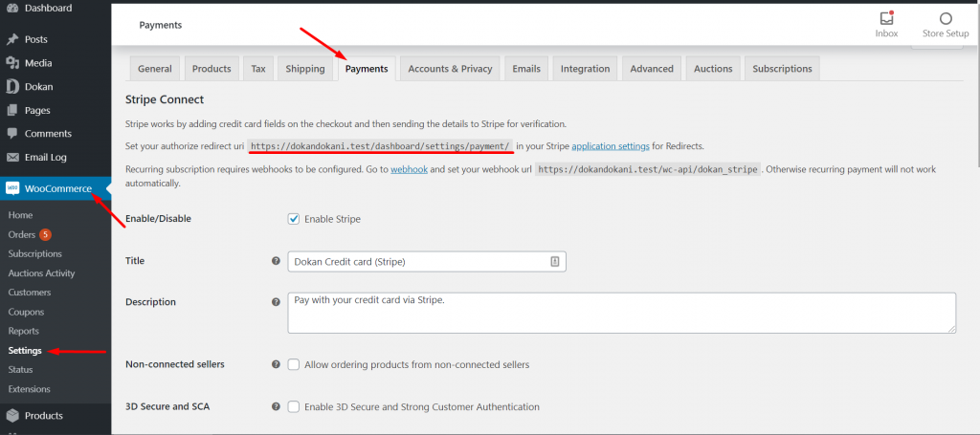Open Status submenu item
This screenshot has width=980, height=435.
click(x=21, y=370)
